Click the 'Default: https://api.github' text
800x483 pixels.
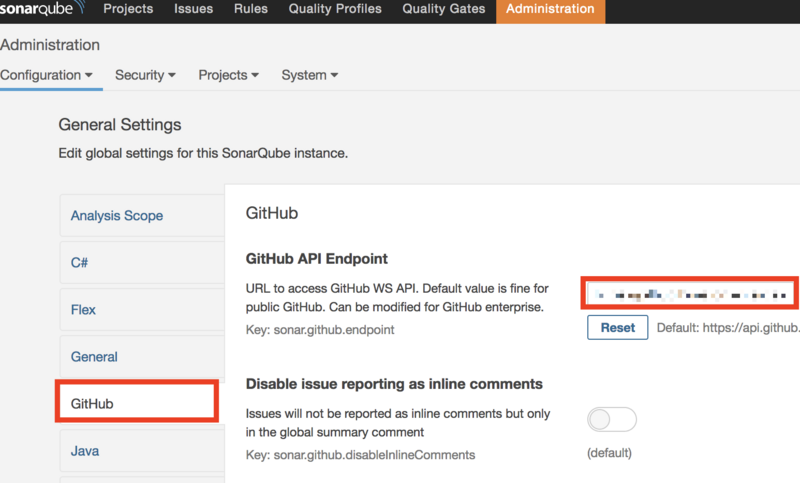728,327
